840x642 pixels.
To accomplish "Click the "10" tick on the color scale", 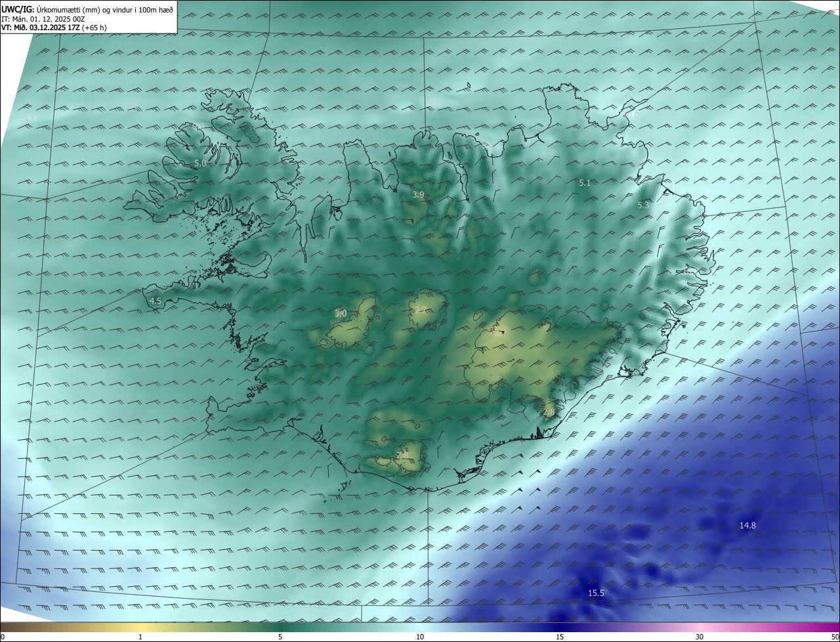I will coord(420,637).
